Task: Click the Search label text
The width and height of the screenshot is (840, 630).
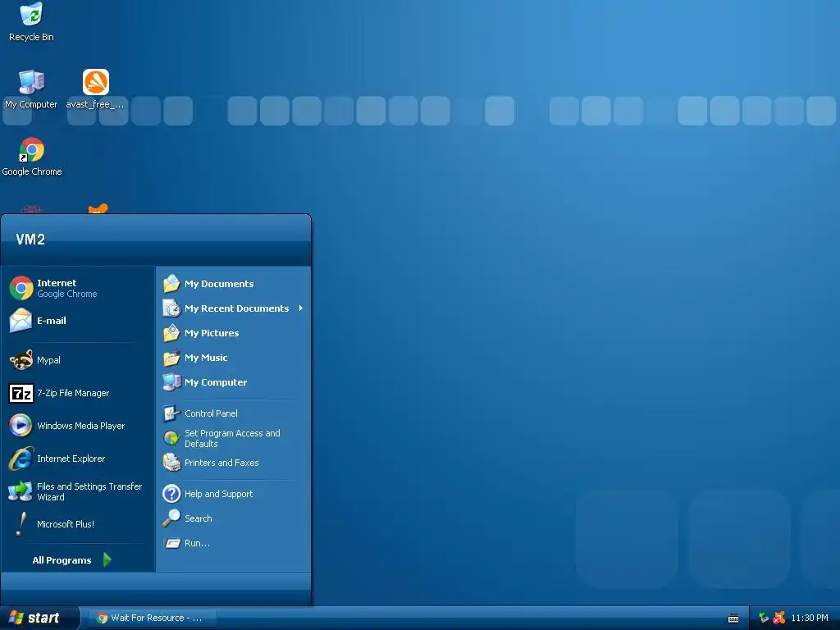Action: (x=199, y=518)
